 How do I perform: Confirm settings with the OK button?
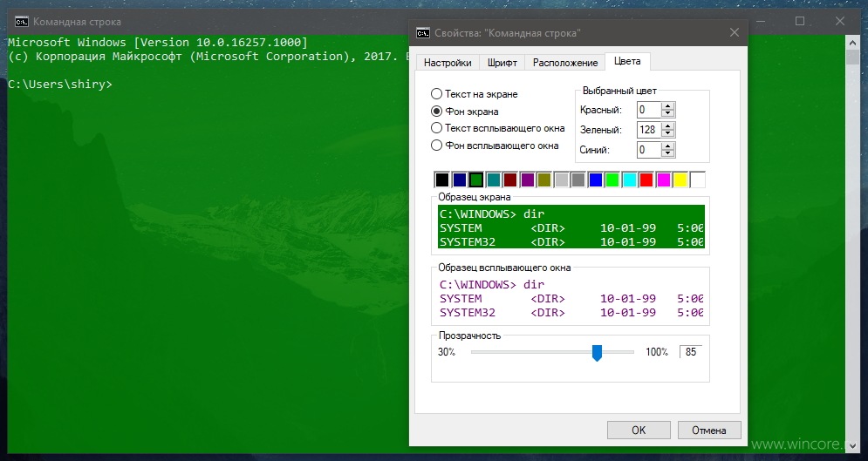[639, 430]
